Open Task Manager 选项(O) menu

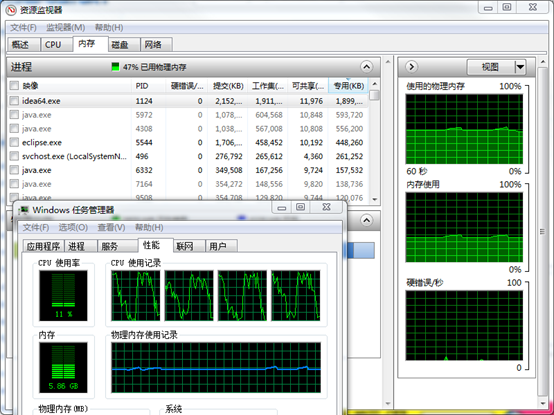[73, 227]
